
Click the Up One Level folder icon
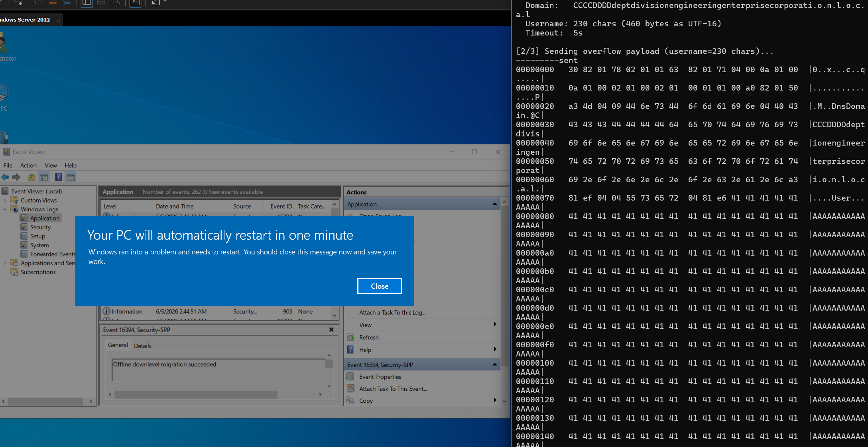pos(31,177)
